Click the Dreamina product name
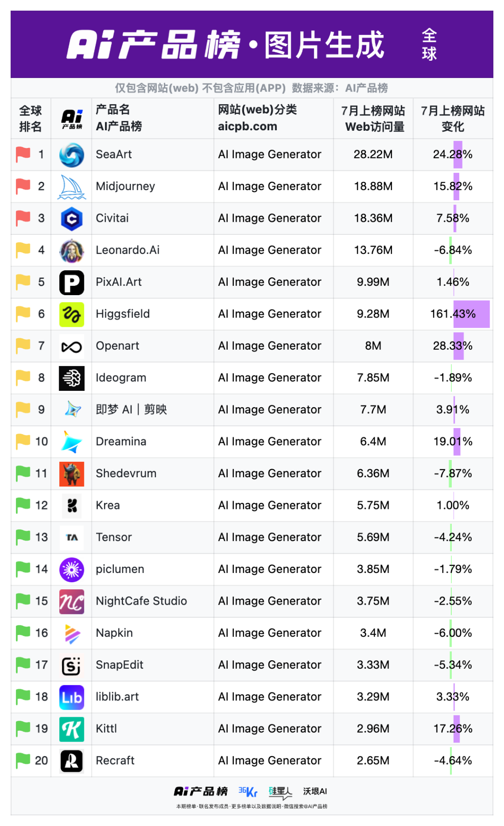 coord(121,442)
